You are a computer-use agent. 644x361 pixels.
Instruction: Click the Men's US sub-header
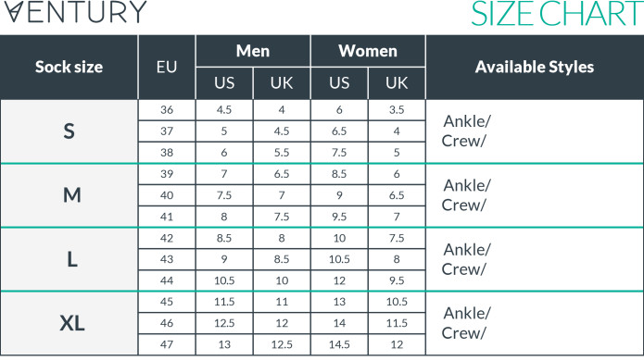tap(224, 83)
